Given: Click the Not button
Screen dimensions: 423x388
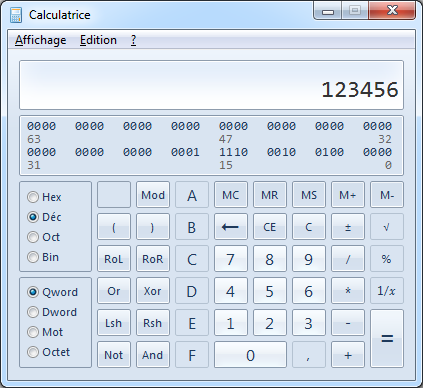Looking at the screenshot, I should click(x=114, y=355).
